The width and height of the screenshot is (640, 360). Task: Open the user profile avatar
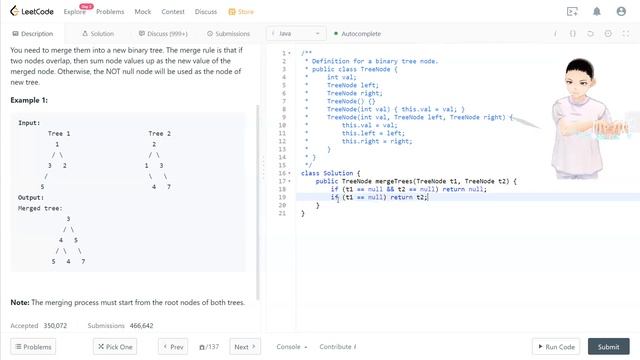click(x=621, y=11)
